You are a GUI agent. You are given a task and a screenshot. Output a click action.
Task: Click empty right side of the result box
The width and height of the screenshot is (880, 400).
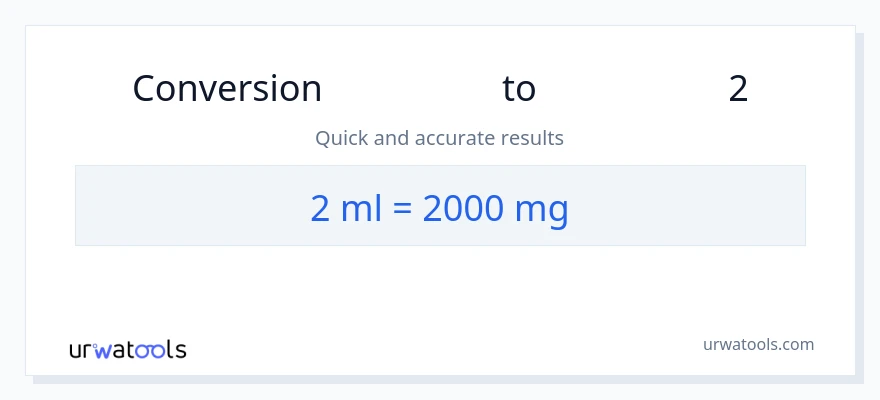pos(700,206)
